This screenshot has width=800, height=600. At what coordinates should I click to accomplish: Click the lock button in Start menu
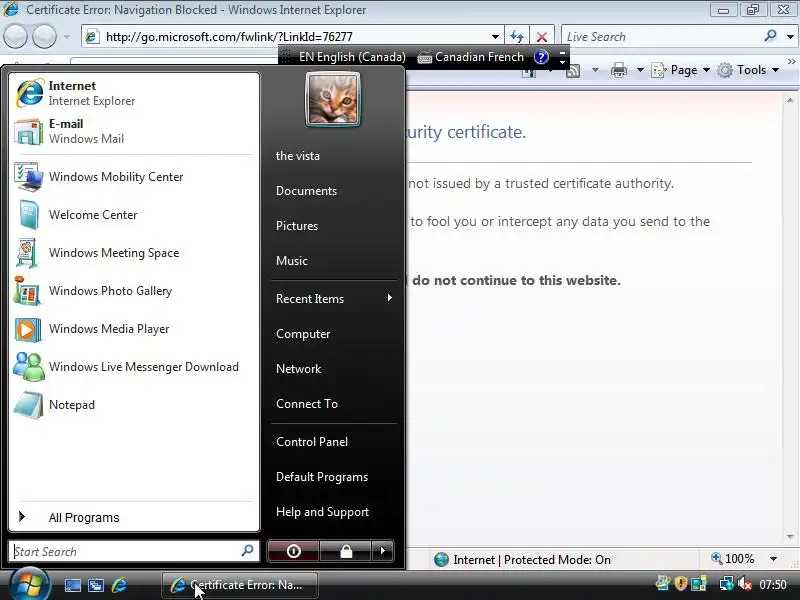pyautogui.click(x=346, y=551)
